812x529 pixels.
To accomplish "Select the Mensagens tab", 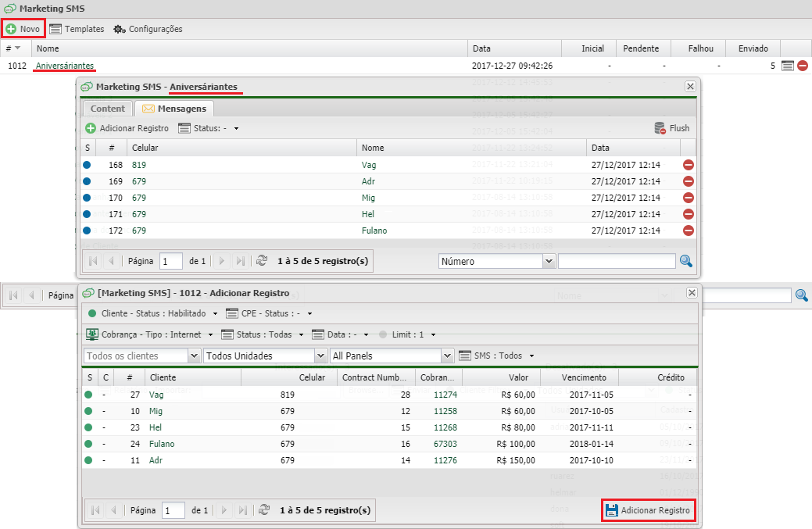I will click(x=173, y=109).
